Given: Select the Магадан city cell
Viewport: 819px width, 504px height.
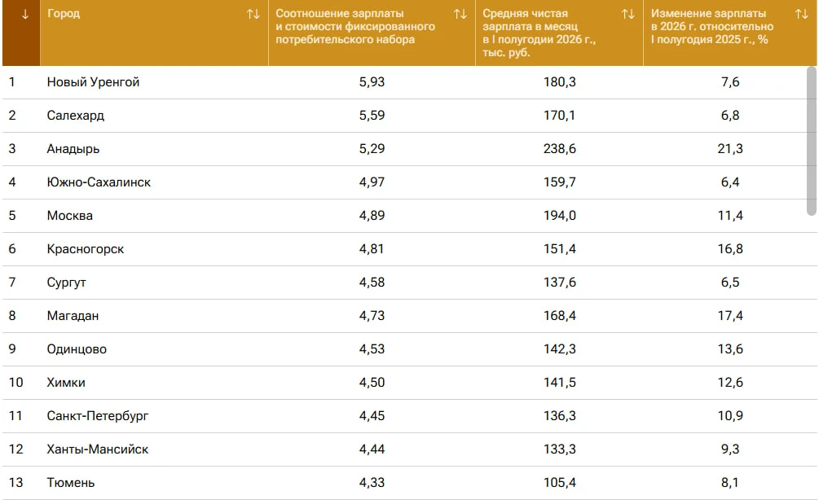Looking at the screenshot, I should coord(73,316).
